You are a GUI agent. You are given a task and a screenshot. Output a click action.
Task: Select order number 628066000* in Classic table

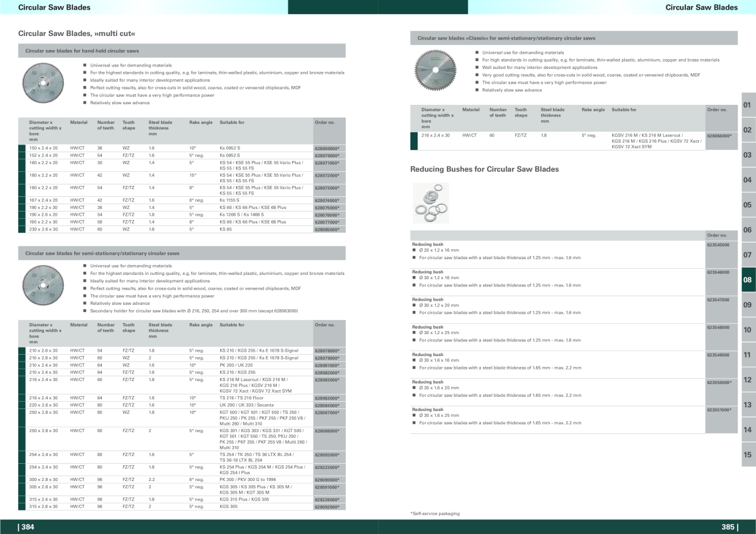click(x=719, y=136)
